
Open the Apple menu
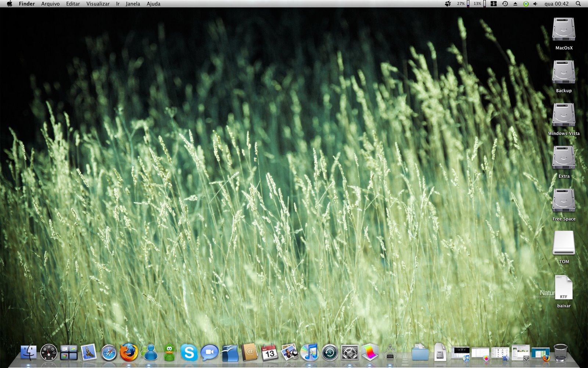tap(10, 4)
